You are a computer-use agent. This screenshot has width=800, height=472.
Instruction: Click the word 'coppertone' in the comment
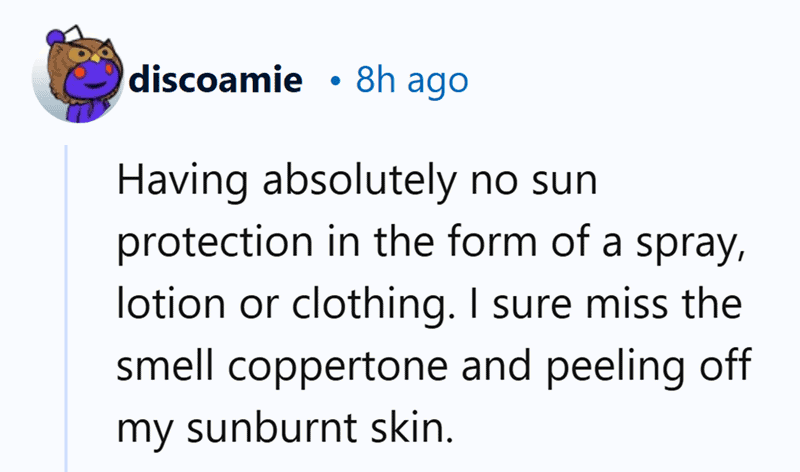[338, 366]
